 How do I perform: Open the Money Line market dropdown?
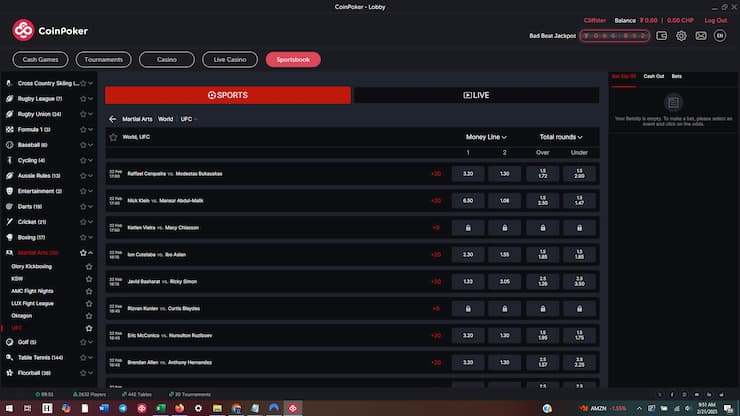[486, 137]
